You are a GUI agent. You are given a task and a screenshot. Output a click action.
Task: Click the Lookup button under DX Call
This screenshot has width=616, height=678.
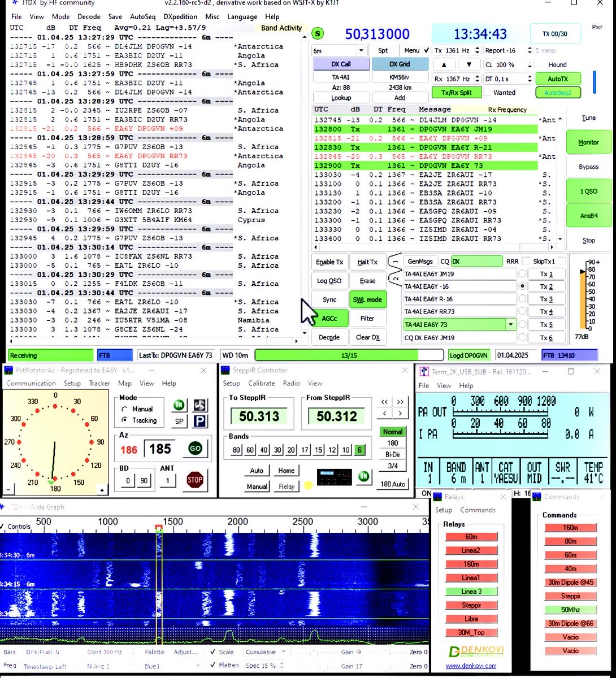pyautogui.click(x=341, y=97)
